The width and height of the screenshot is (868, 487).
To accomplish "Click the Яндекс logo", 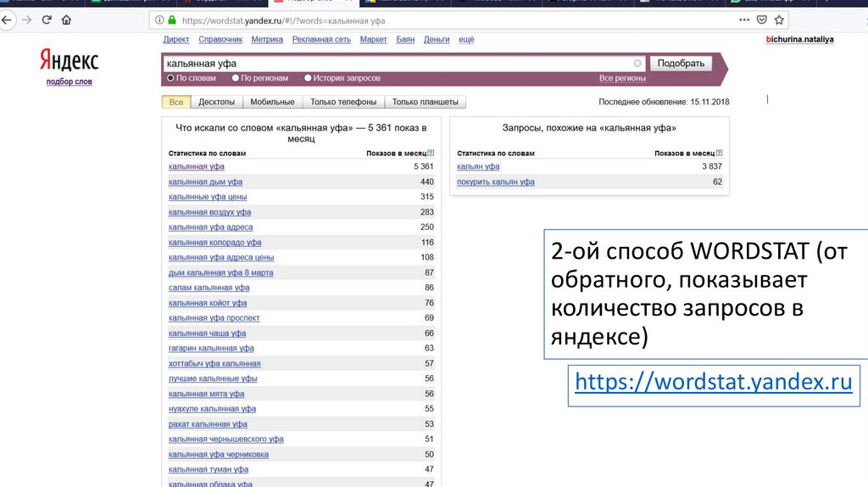I will [x=70, y=60].
